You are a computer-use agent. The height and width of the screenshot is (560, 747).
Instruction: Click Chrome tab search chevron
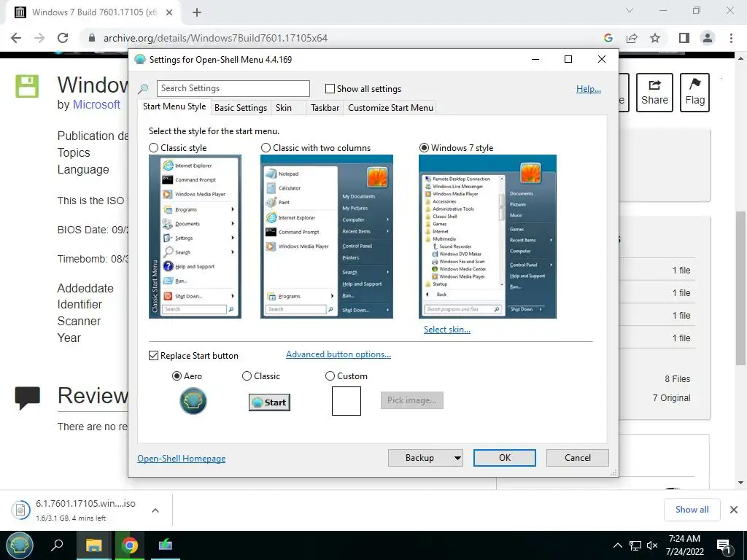[630, 10]
